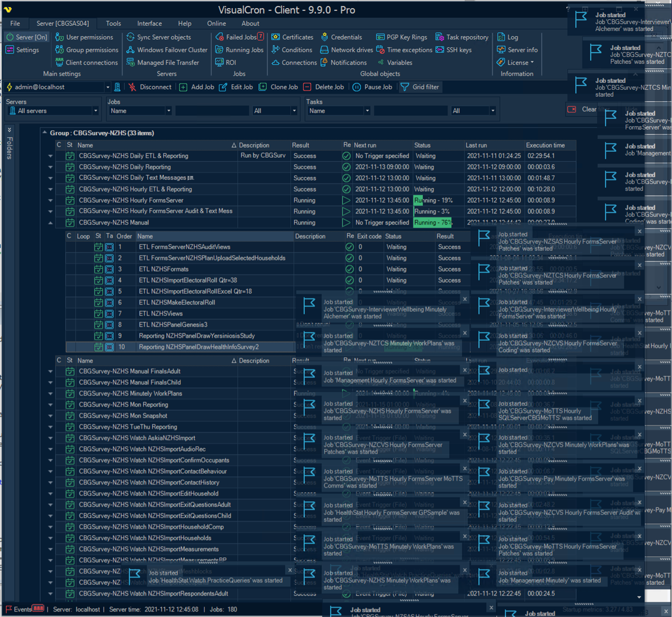The width and height of the screenshot is (672, 617).
Task: Toggle active checkbox for task ETL NZHSFormats
Action: (98, 269)
